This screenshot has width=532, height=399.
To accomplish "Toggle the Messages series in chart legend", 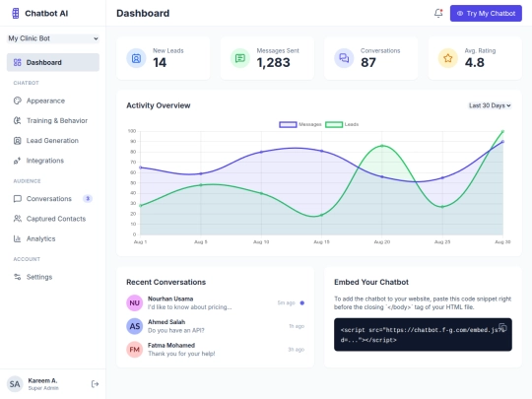I will click(x=300, y=124).
